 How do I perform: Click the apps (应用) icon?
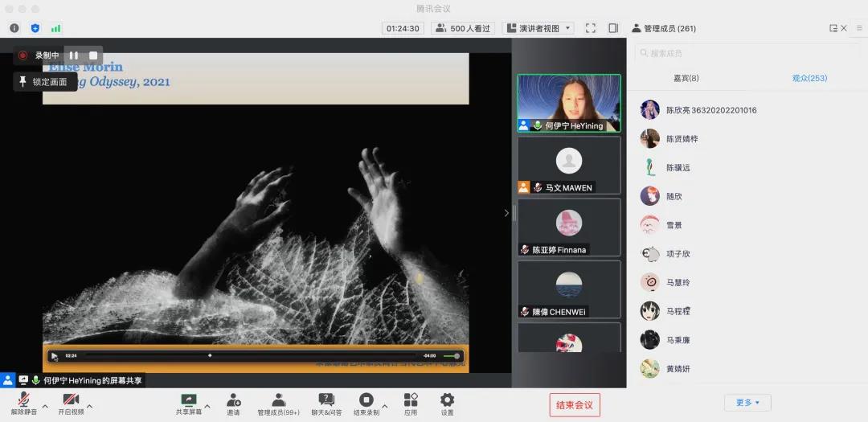[411, 399]
